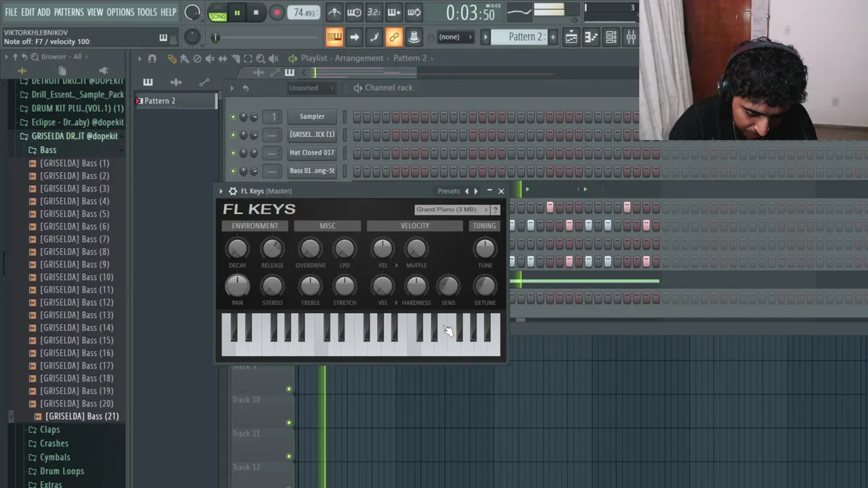868x488 pixels.
Task: Toggle the 3.2.1 countdown before recording
Action: point(374,12)
